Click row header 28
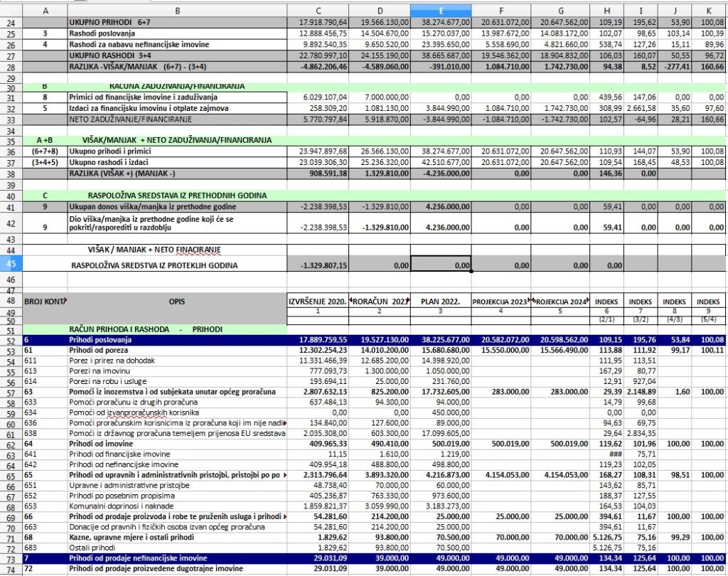728x576 pixels. pos(11,66)
